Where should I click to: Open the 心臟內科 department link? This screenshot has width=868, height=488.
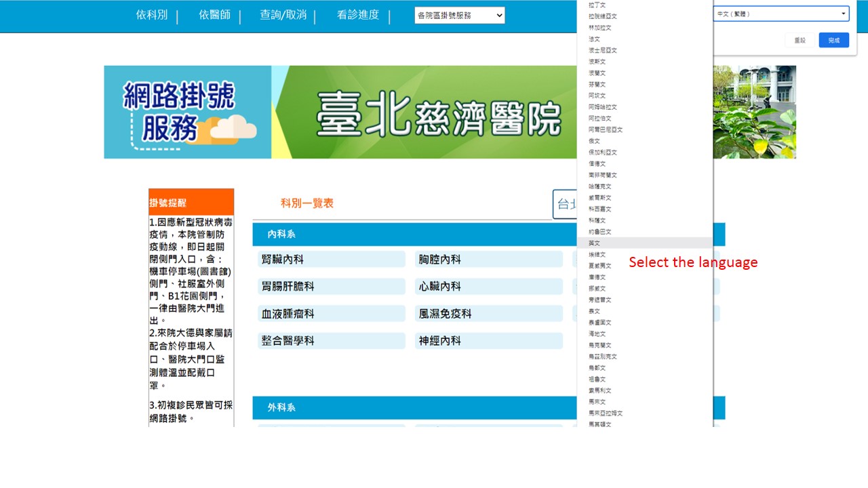click(489, 287)
